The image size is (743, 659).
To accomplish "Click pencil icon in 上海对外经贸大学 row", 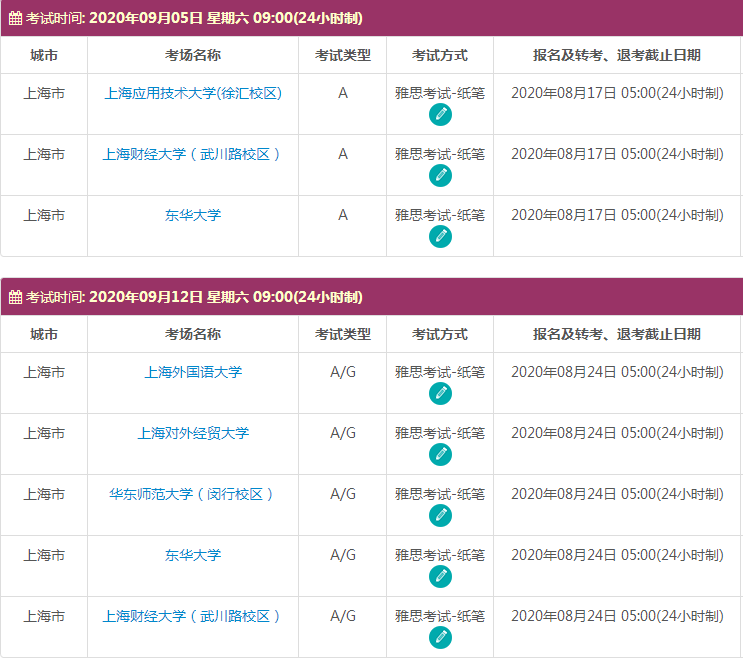I will 440,455.
